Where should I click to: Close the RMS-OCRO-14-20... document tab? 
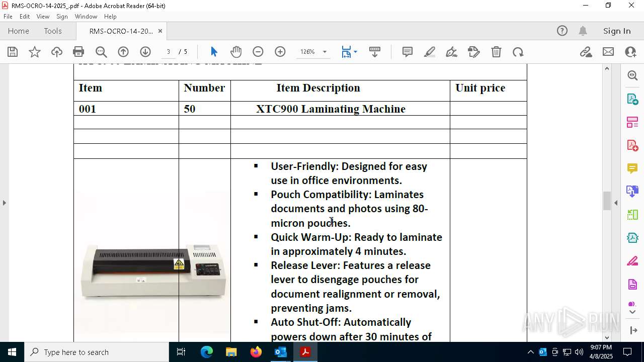click(160, 31)
